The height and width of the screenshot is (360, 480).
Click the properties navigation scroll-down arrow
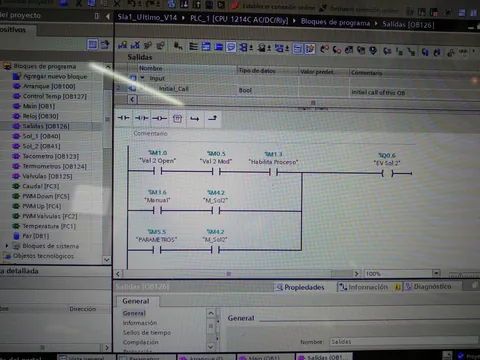pos(211,347)
